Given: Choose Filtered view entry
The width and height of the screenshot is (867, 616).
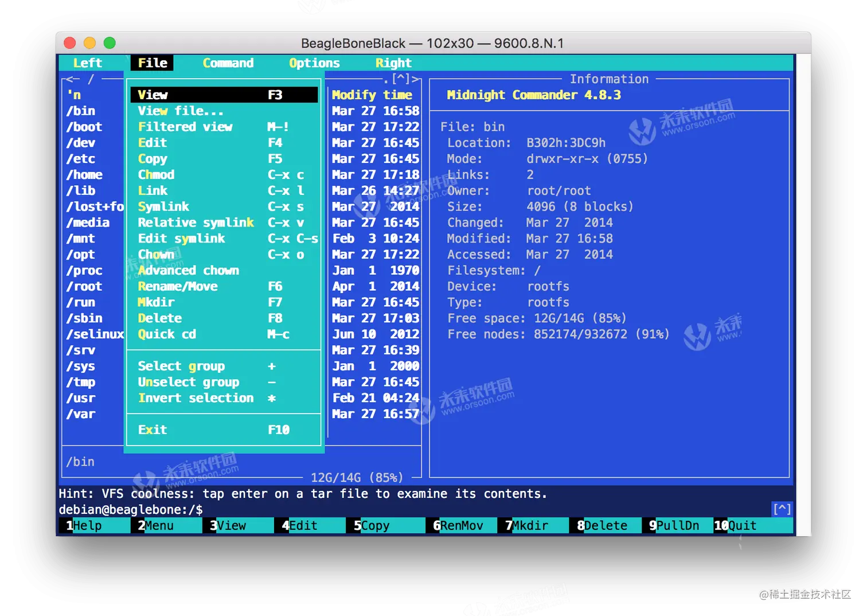Looking at the screenshot, I should (224, 127).
